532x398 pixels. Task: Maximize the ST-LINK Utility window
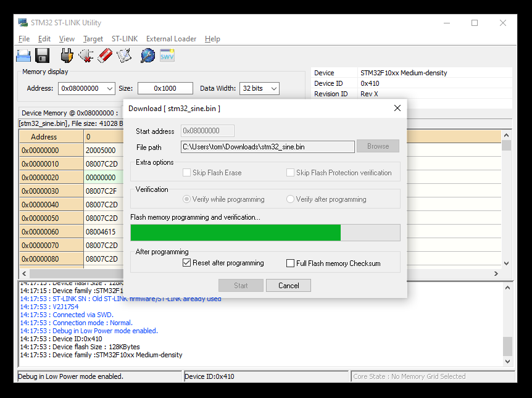point(475,23)
